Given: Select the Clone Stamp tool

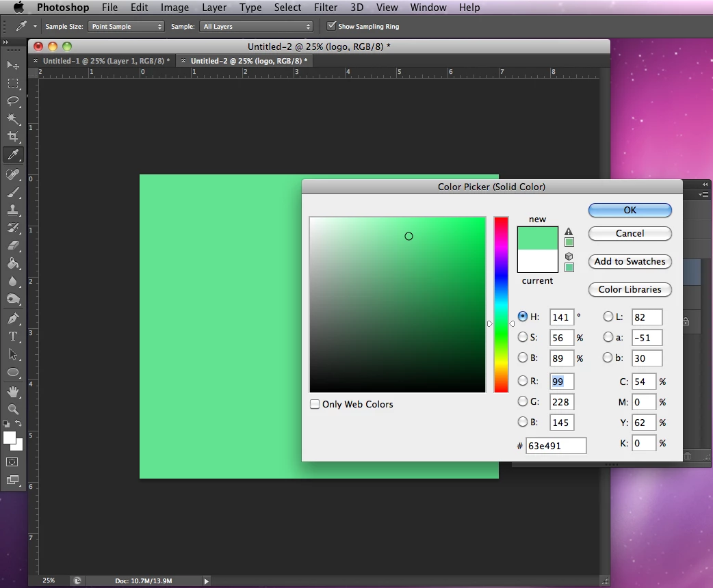Looking at the screenshot, I should (x=13, y=210).
